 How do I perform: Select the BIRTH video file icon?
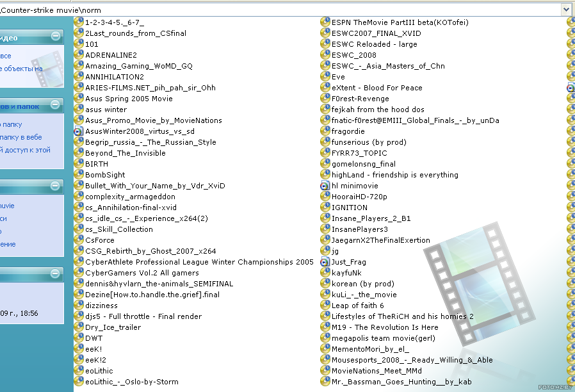click(79, 163)
